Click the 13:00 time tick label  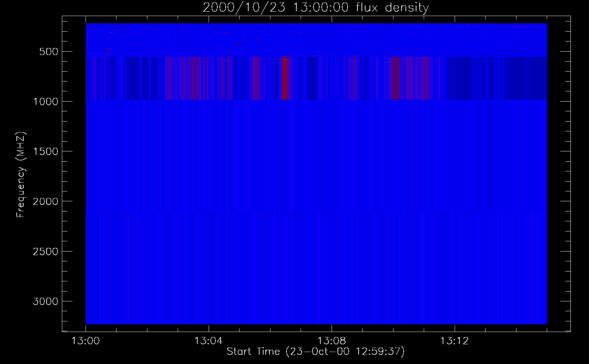pyautogui.click(x=86, y=341)
